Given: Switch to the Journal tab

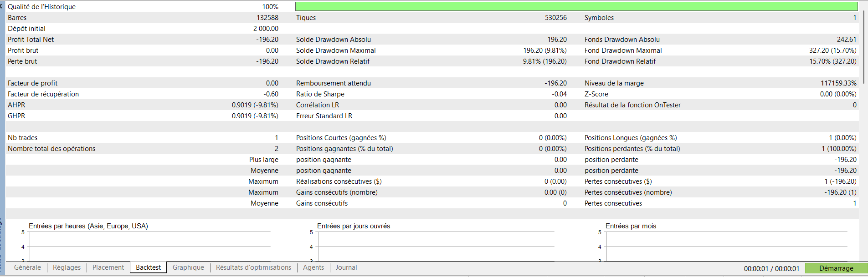Looking at the screenshot, I should (x=346, y=267).
